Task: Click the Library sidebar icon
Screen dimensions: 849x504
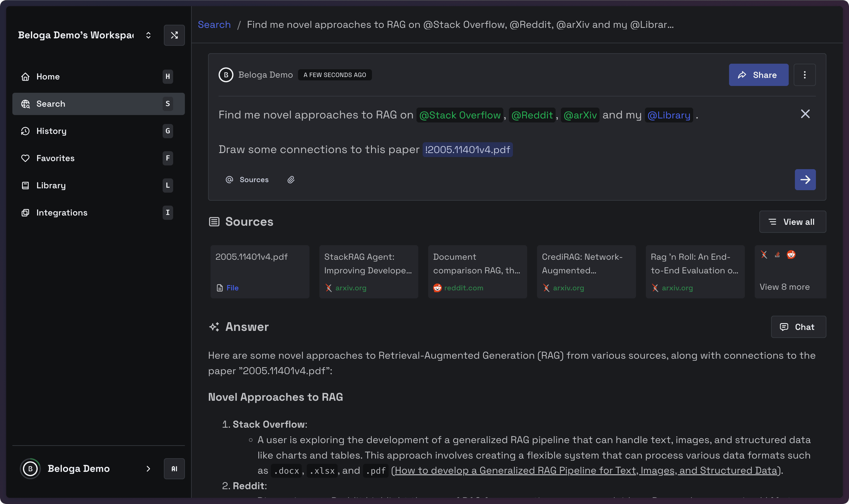Action: point(25,186)
